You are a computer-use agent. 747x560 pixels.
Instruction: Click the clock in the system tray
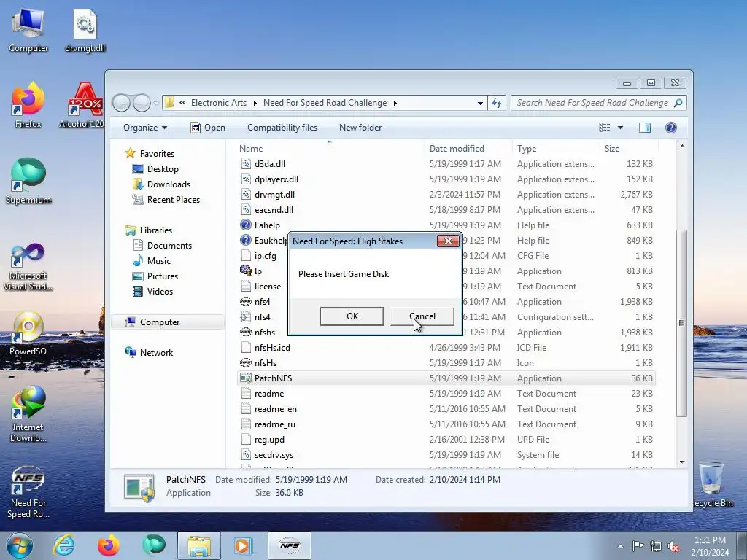tap(710, 546)
